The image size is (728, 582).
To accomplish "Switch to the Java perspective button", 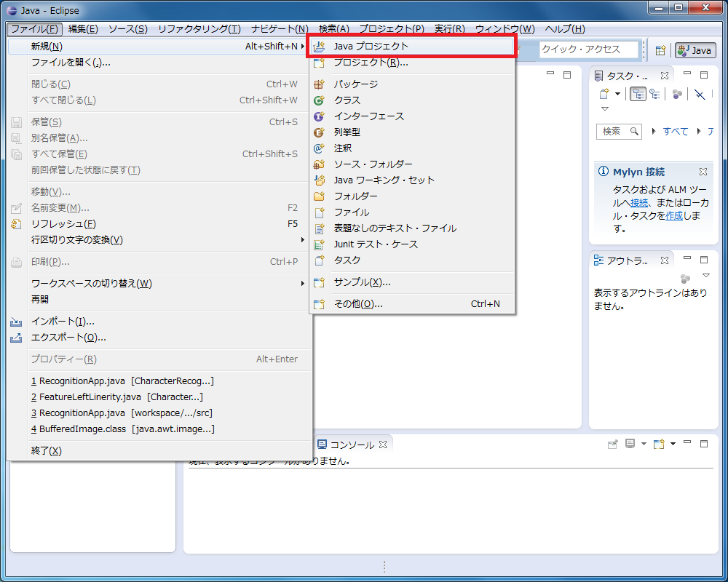I will coord(695,51).
